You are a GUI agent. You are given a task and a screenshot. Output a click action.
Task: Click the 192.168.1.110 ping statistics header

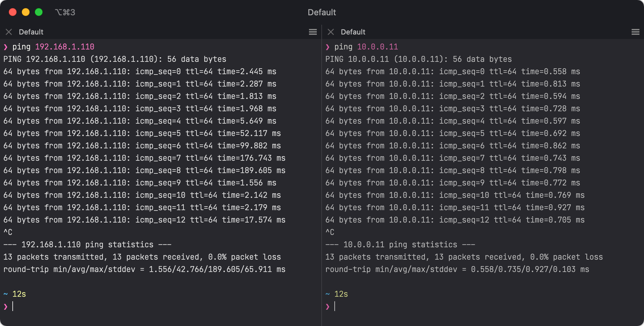click(x=87, y=245)
